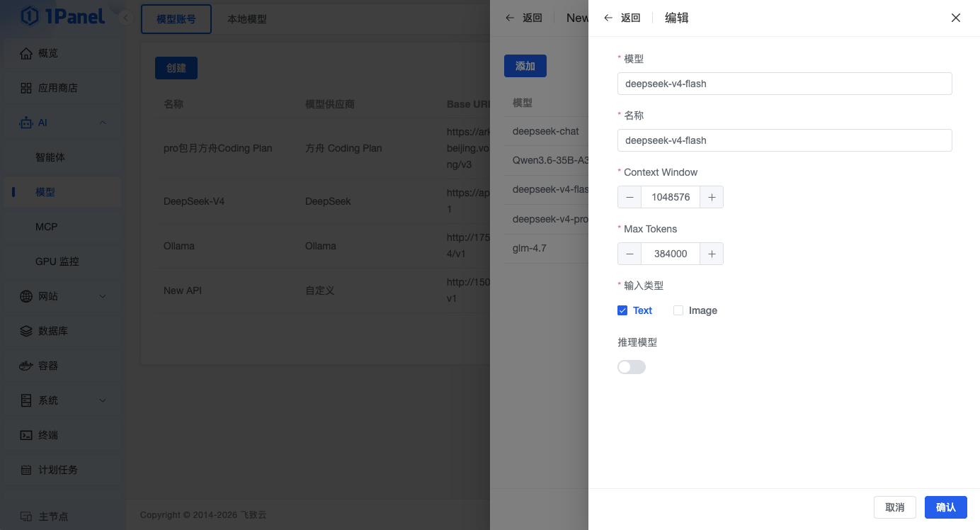Click the 名称 input field
This screenshot has width=980, height=530.
(785, 140)
